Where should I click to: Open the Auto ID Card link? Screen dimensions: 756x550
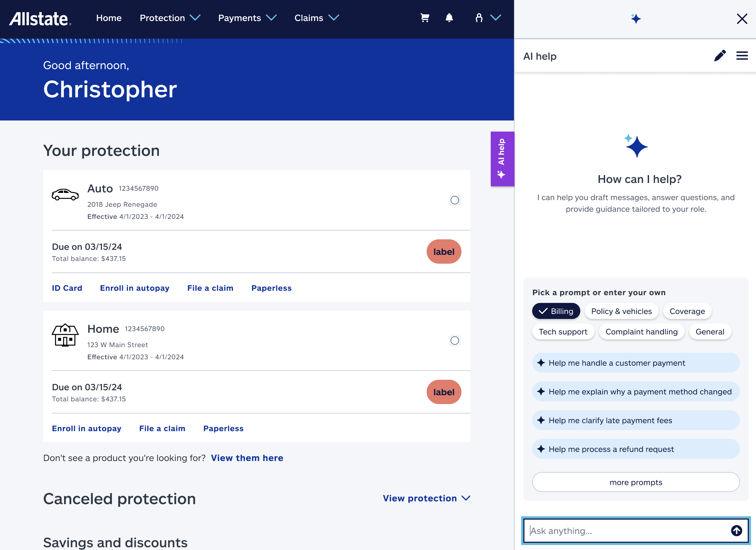coord(67,288)
